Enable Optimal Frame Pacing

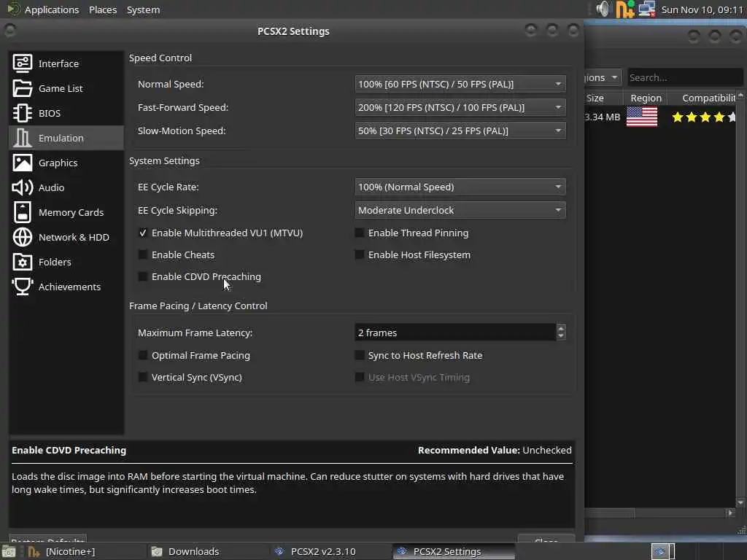[142, 355]
